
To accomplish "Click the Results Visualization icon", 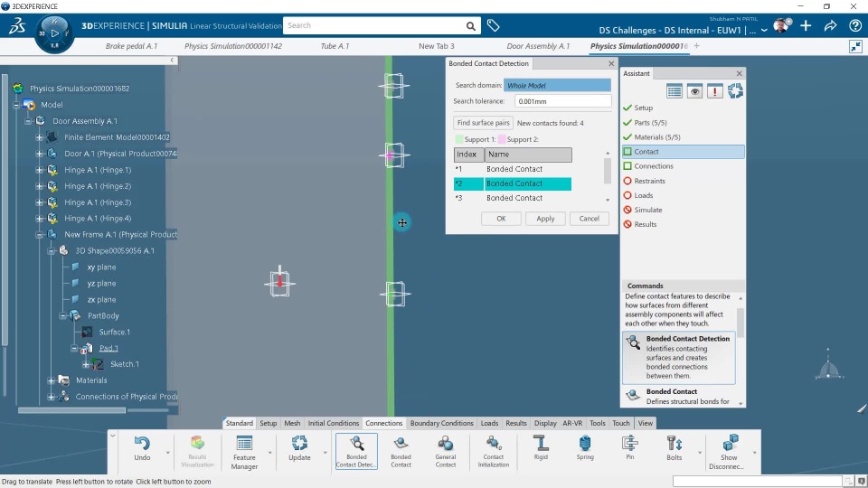I will pyautogui.click(x=198, y=443).
